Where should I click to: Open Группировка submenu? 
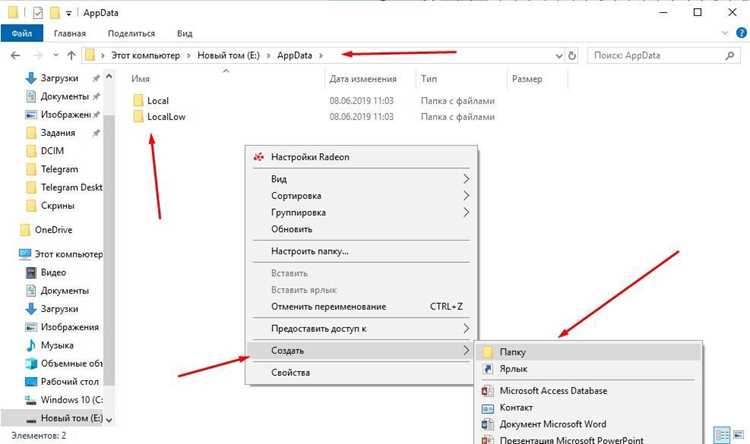point(361,212)
